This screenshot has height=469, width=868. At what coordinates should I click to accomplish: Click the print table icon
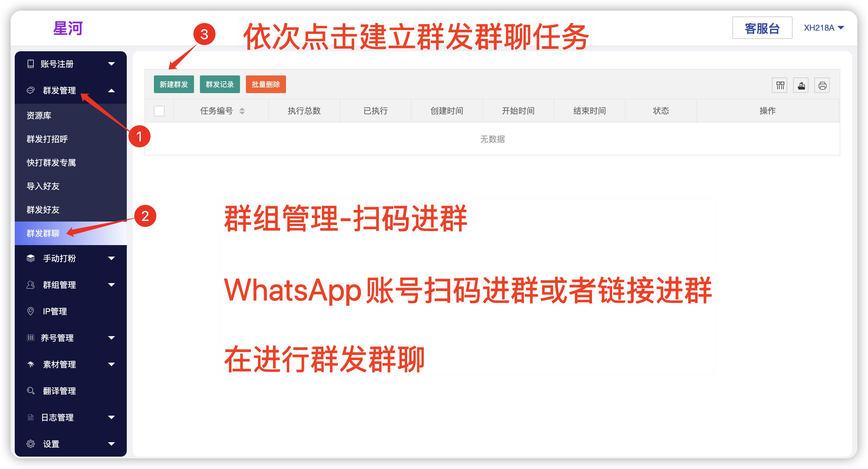click(822, 85)
